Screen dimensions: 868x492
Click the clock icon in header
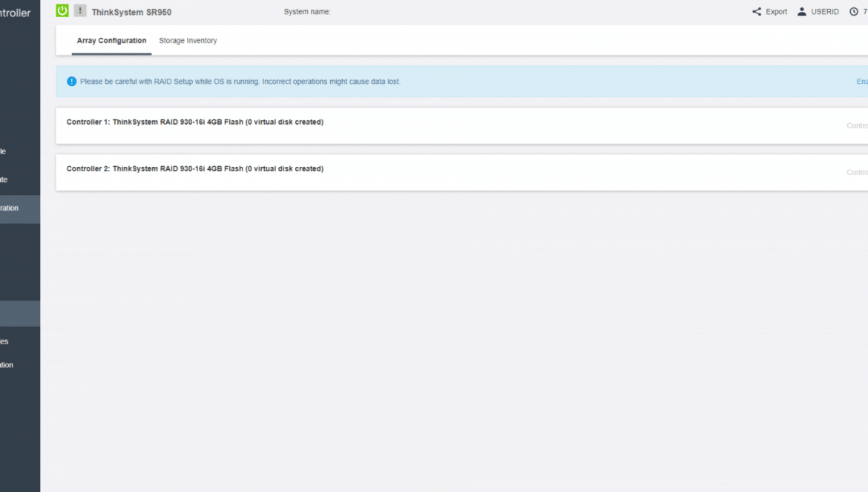point(854,12)
